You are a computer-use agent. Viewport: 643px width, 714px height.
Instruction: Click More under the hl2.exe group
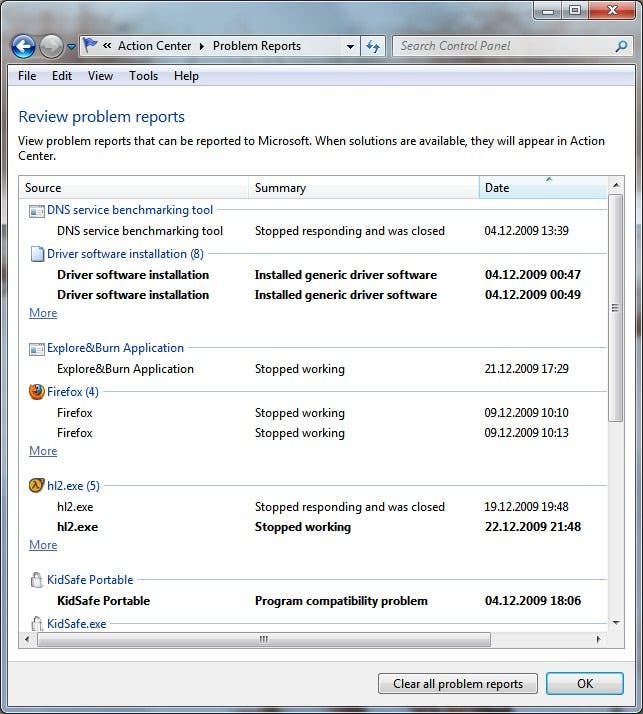tap(43, 545)
